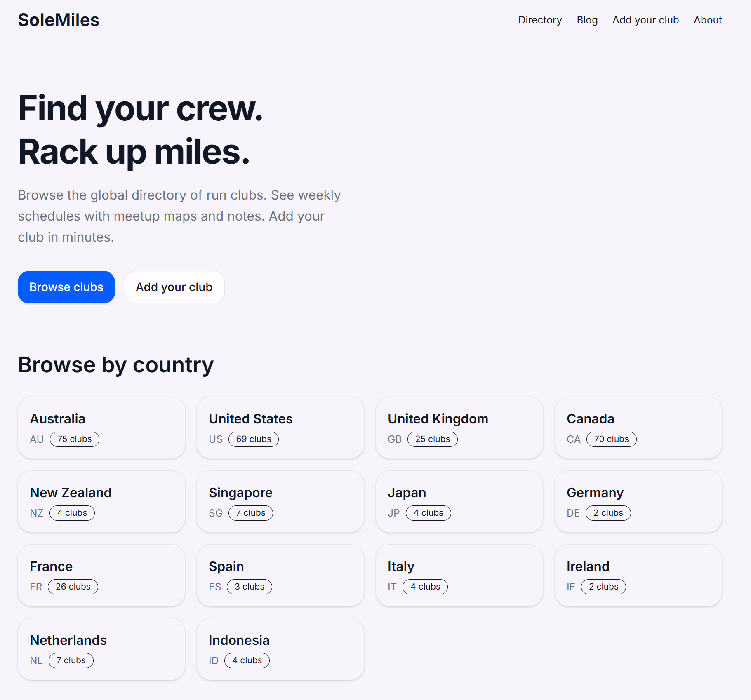751x700 pixels.
Task: Open the Italy country card
Action: pyautogui.click(x=459, y=576)
